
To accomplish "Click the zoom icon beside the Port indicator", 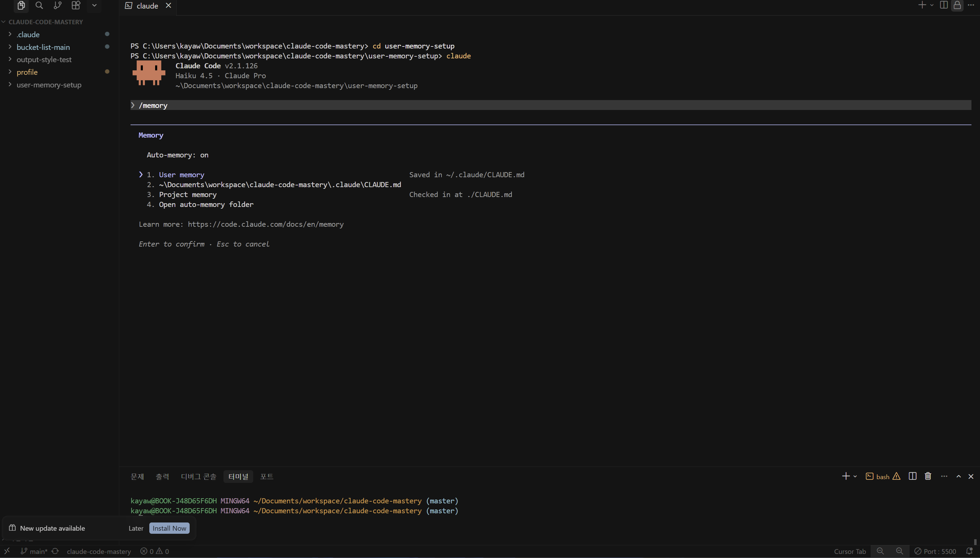I will tap(899, 551).
